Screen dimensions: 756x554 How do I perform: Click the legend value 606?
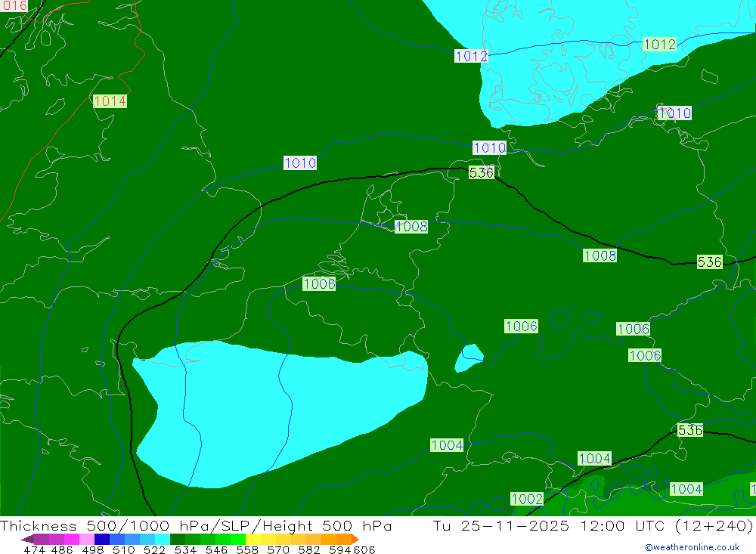tap(364, 549)
